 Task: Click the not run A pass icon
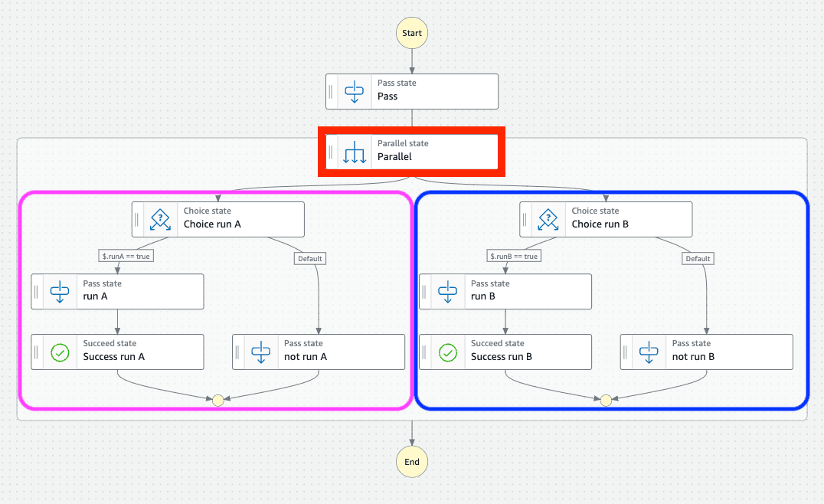(x=261, y=352)
